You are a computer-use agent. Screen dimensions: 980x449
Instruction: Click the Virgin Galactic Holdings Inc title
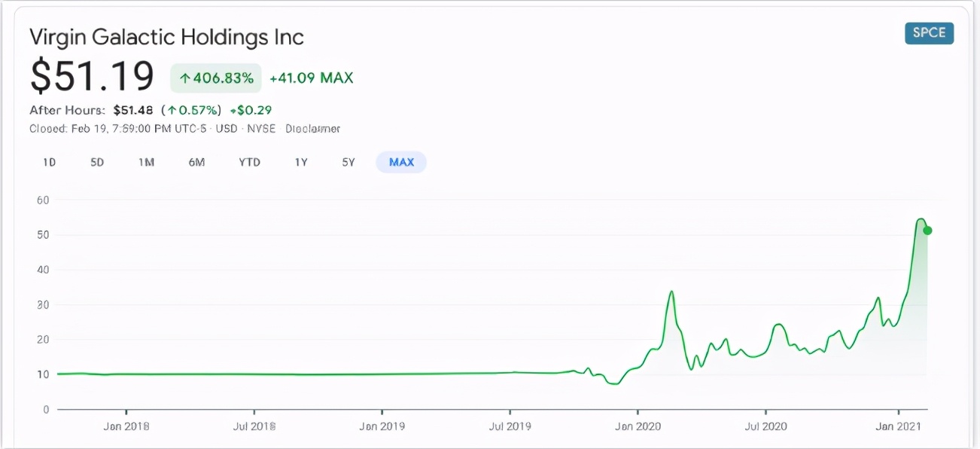pyautogui.click(x=167, y=37)
